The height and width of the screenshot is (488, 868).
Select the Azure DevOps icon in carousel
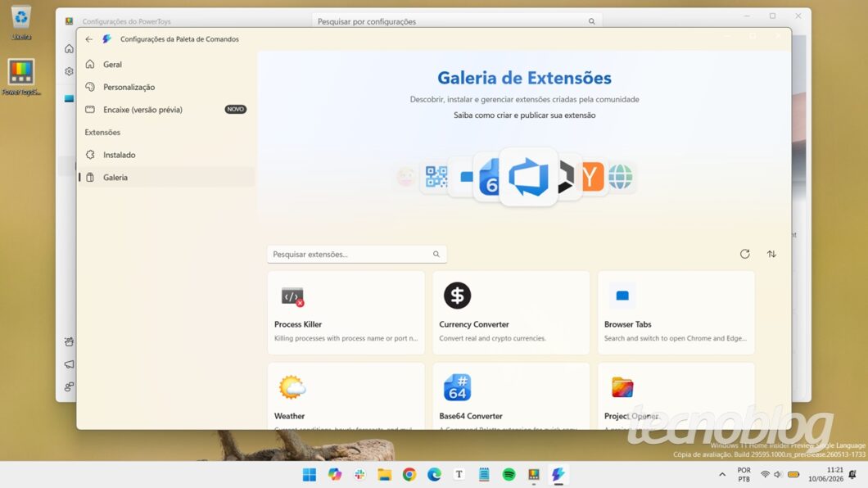click(x=528, y=177)
